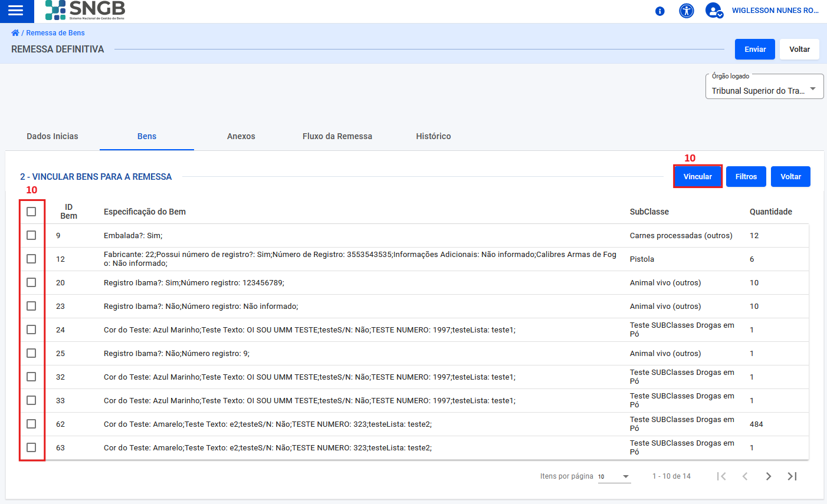Click the white Voltar button in header

(x=800, y=50)
